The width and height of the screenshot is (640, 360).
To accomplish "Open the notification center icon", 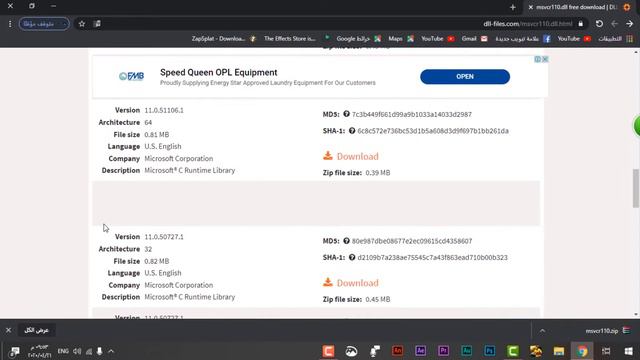I will click(x=14, y=351).
